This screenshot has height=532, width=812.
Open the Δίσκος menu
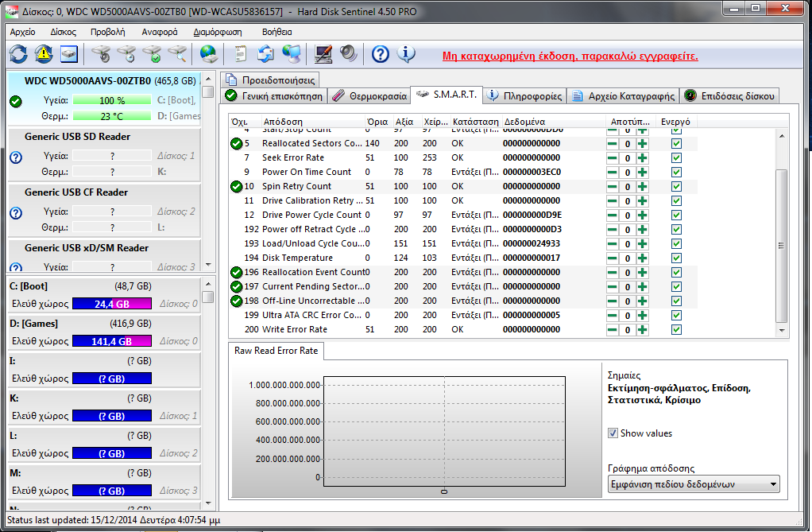point(64,32)
